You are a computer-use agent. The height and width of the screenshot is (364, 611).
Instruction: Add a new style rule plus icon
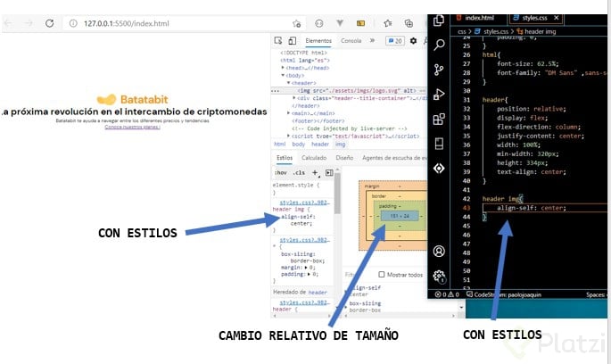point(315,173)
